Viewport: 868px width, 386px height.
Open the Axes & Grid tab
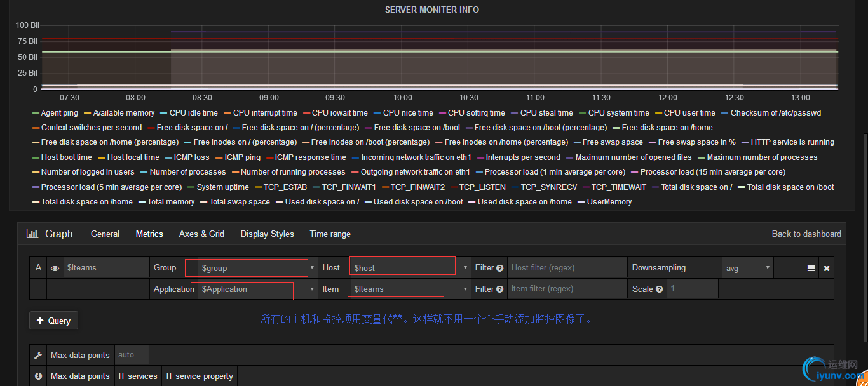[x=201, y=234]
